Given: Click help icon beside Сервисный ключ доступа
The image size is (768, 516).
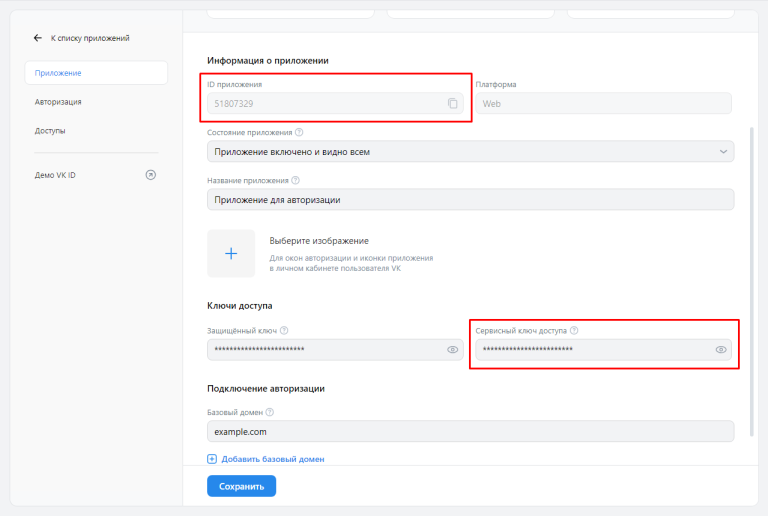Looking at the screenshot, I should coord(574,330).
